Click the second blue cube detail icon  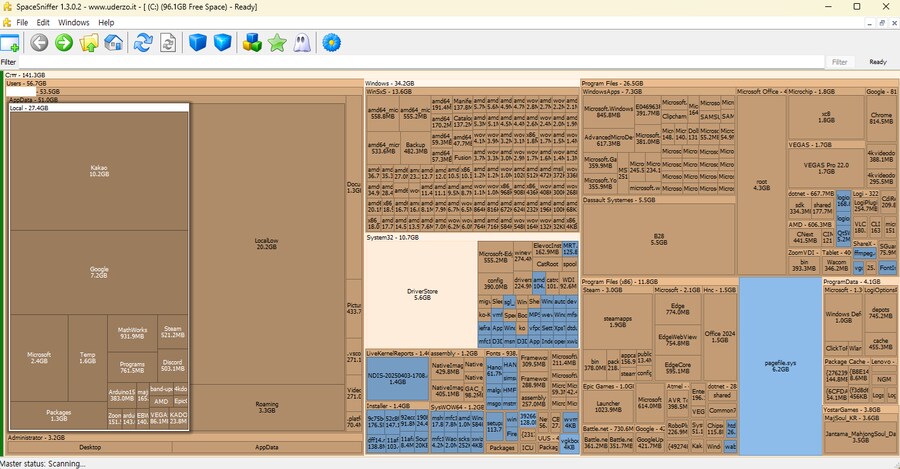tap(223, 42)
